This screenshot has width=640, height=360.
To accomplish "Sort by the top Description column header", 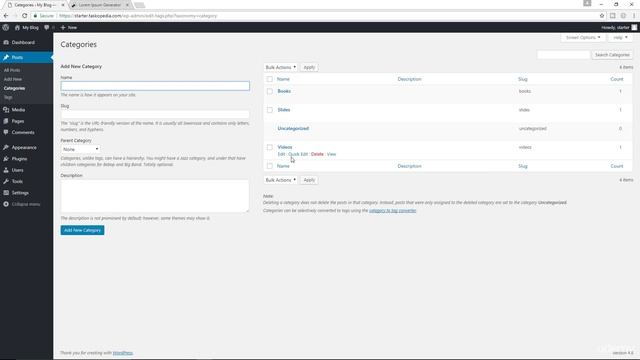I will click(409, 79).
